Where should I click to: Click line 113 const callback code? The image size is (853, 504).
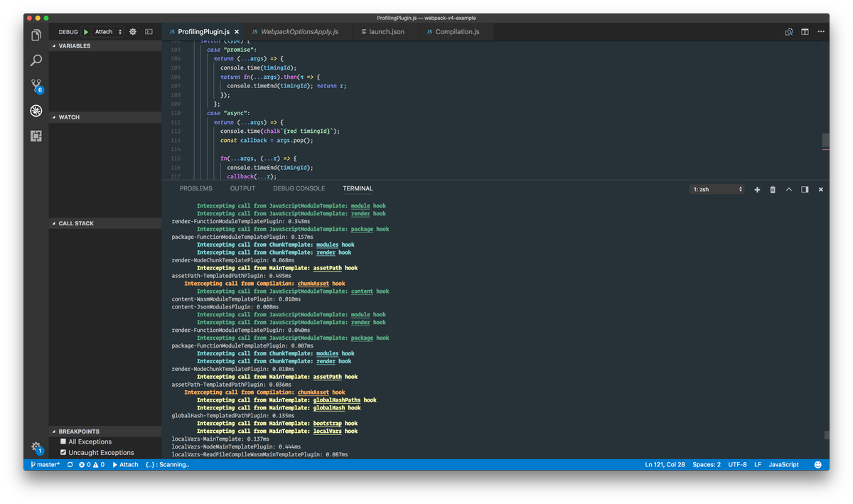click(267, 141)
